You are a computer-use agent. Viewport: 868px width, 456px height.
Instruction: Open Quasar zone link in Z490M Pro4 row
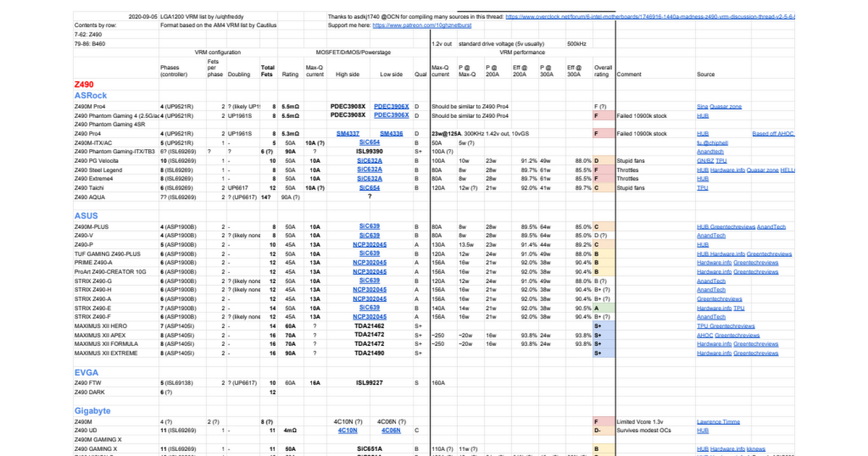click(x=726, y=106)
